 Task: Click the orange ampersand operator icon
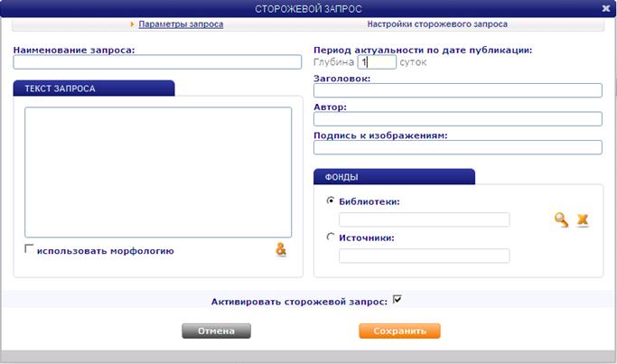[x=281, y=249]
